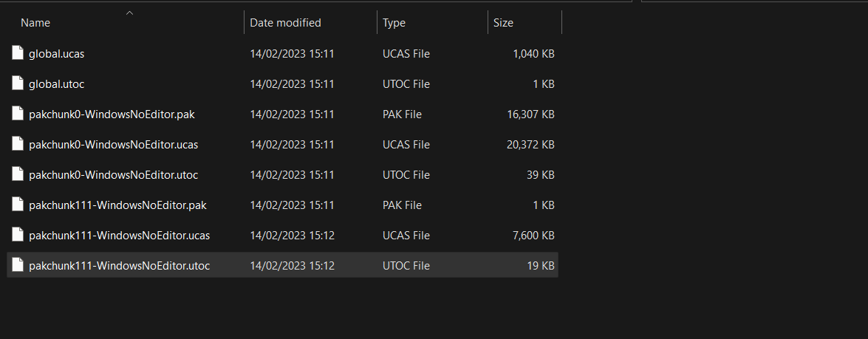
Task: Click the date of pakchunk111-WindowsNoEditor.ucas
Action: point(293,235)
